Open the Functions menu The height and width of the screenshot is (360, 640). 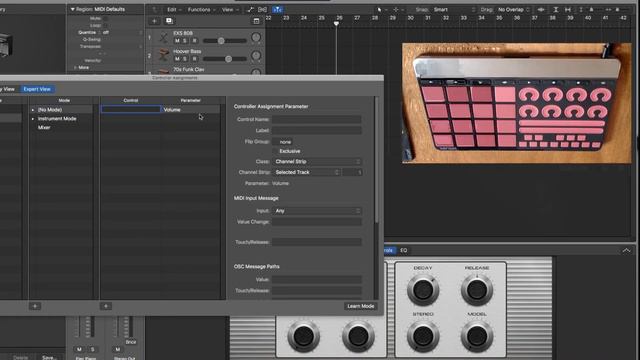pyautogui.click(x=201, y=9)
